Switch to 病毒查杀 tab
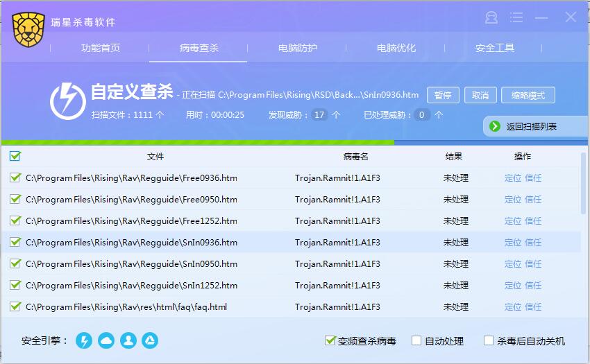This screenshot has height=364, width=590. pos(199,48)
